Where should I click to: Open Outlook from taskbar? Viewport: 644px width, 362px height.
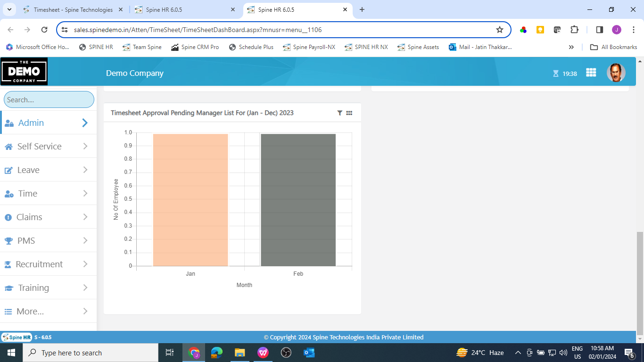click(x=309, y=353)
